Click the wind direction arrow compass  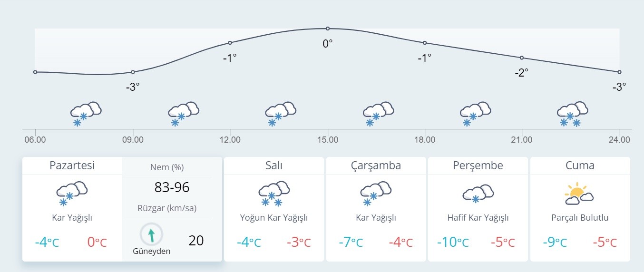(x=151, y=234)
